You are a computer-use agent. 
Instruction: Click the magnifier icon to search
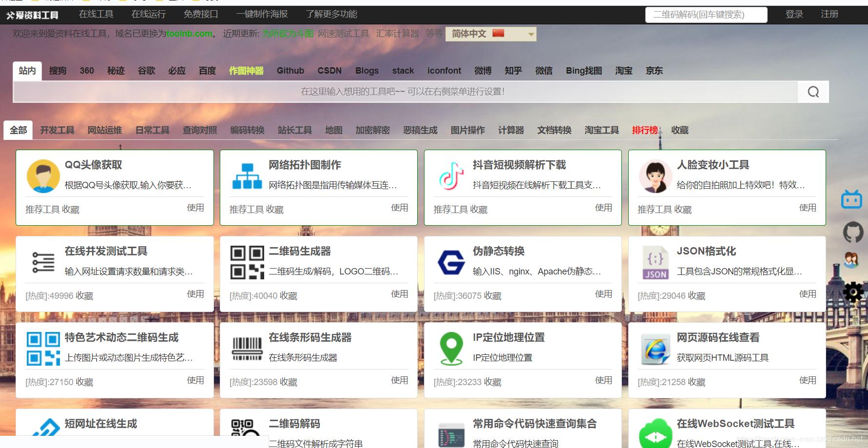(x=812, y=91)
